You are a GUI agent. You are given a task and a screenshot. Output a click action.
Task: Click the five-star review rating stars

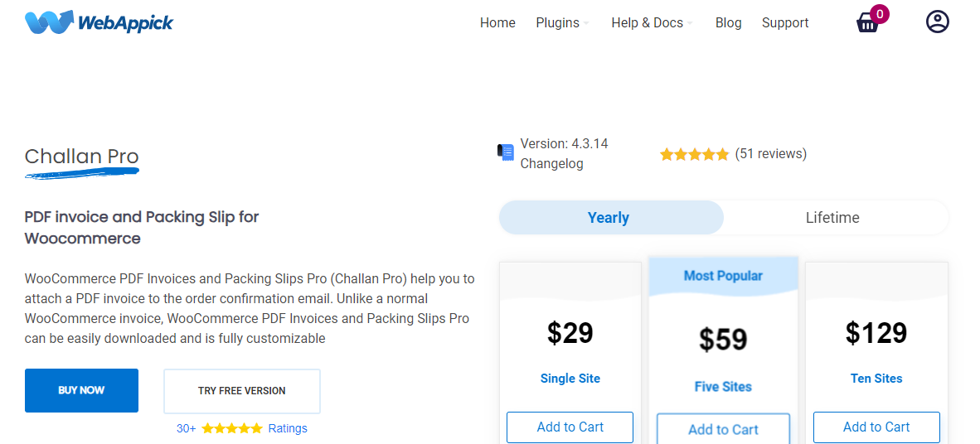[x=694, y=154]
